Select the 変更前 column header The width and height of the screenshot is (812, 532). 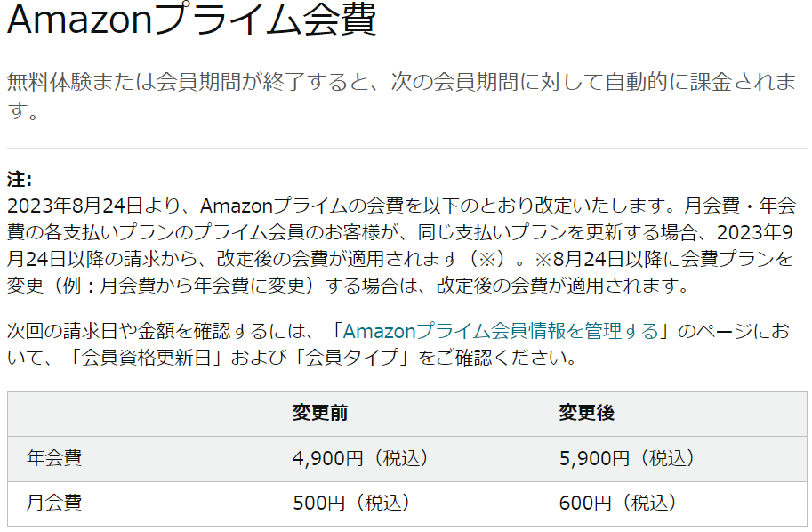click(320, 413)
